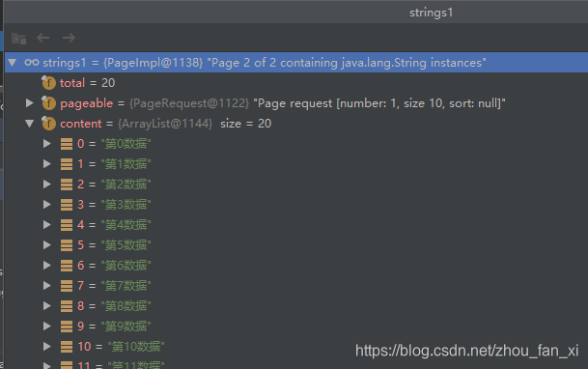Expand list element 3
This screenshot has width=588, height=369.
pyautogui.click(x=47, y=204)
